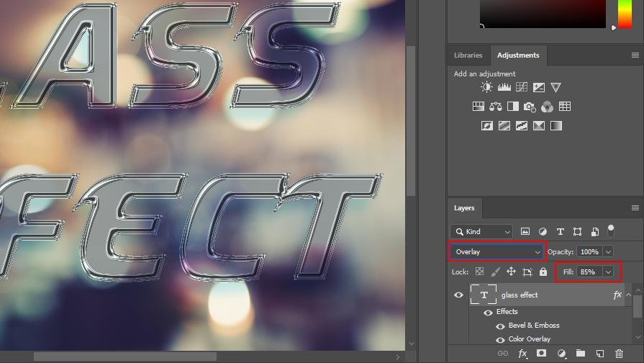Turn layer filtering switch on or off
Viewport: 644px width, 363px height.
click(x=611, y=230)
